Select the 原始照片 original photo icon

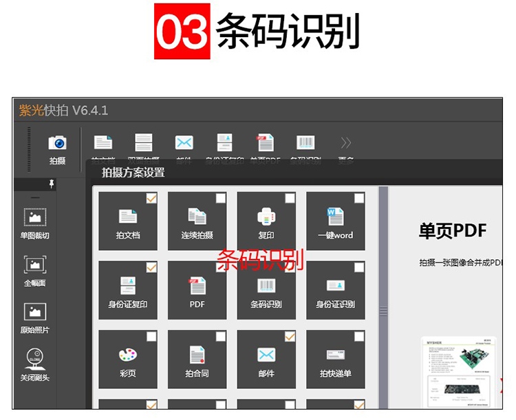[x=34, y=311]
